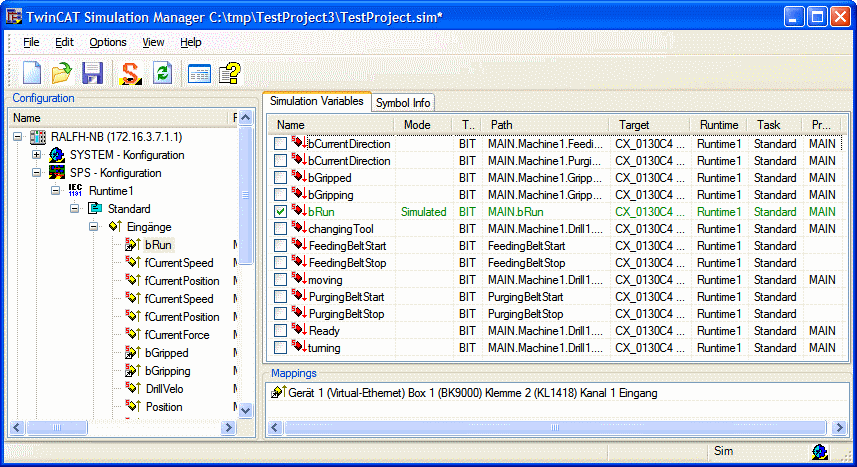857x467 pixels.
Task: Collapse the Standard task node
Action: tap(75, 208)
